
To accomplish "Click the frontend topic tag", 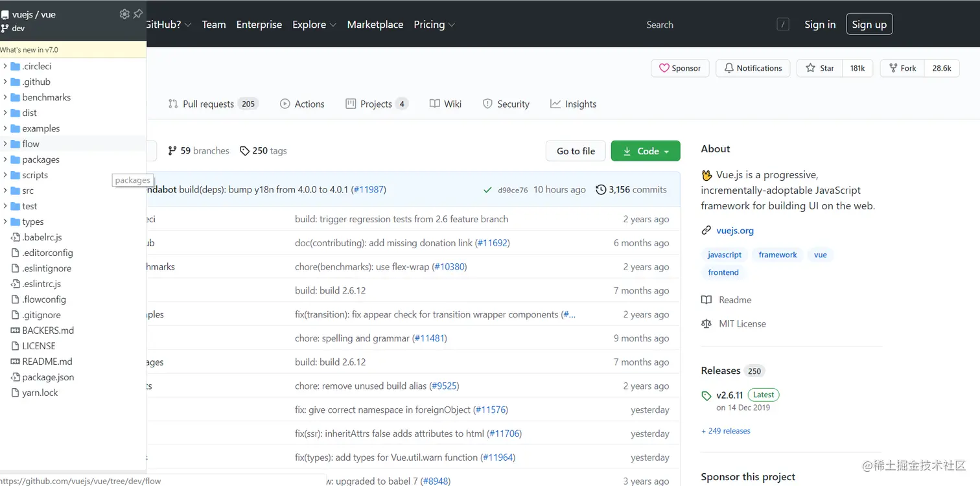I will (723, 272).
